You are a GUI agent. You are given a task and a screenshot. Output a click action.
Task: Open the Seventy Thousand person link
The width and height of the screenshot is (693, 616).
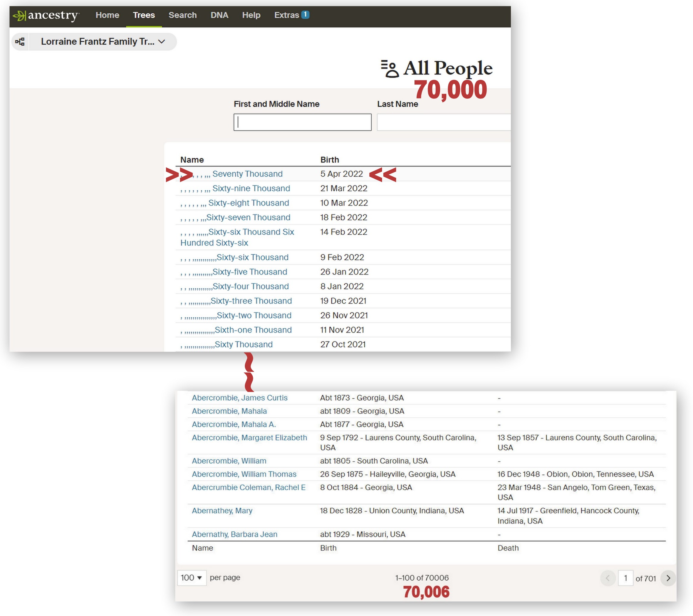[247, 174]
